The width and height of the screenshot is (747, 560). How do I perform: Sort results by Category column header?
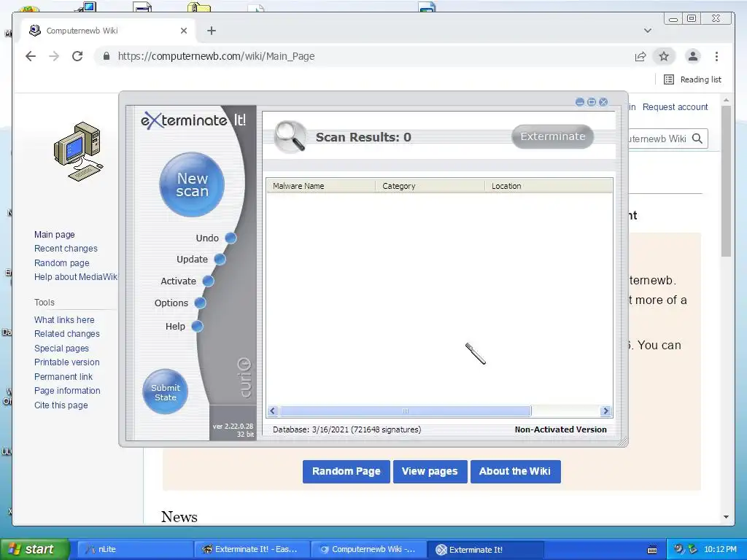[x=430, y=186]
